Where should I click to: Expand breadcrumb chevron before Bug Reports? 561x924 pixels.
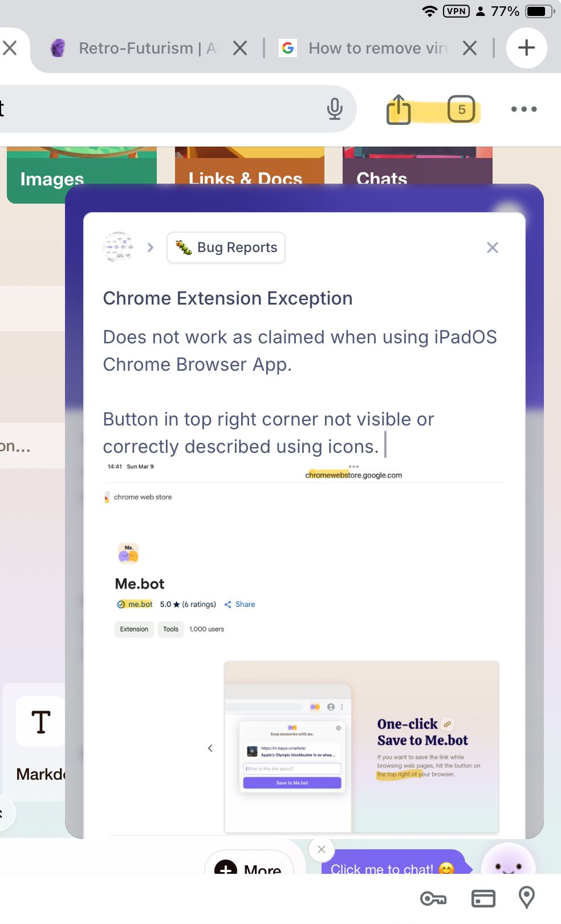click(151, 248)
